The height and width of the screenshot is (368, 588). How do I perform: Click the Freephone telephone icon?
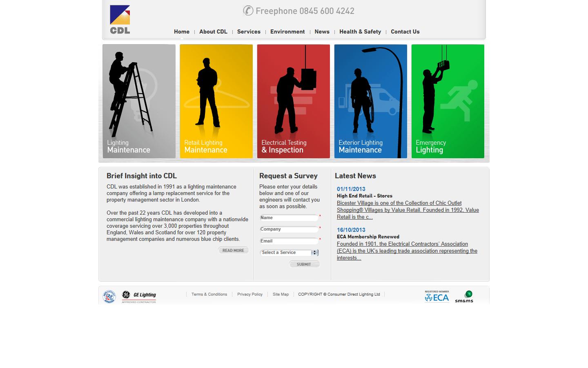(248, 11)
